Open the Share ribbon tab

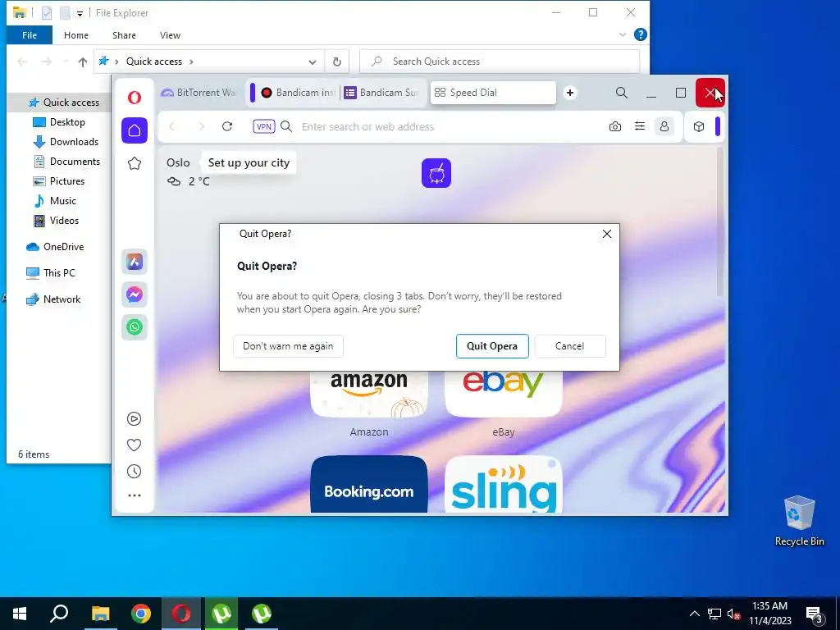(x=124, y=34)
